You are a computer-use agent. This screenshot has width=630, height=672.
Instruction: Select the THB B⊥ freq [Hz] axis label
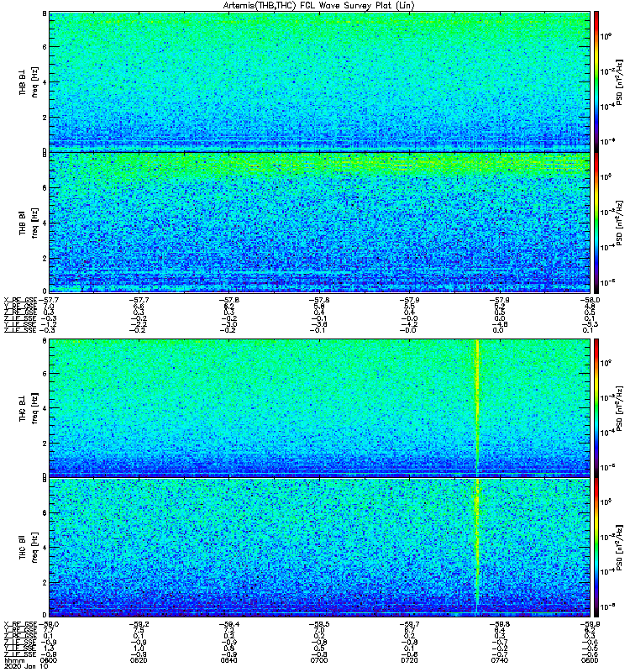pos(29,81)
